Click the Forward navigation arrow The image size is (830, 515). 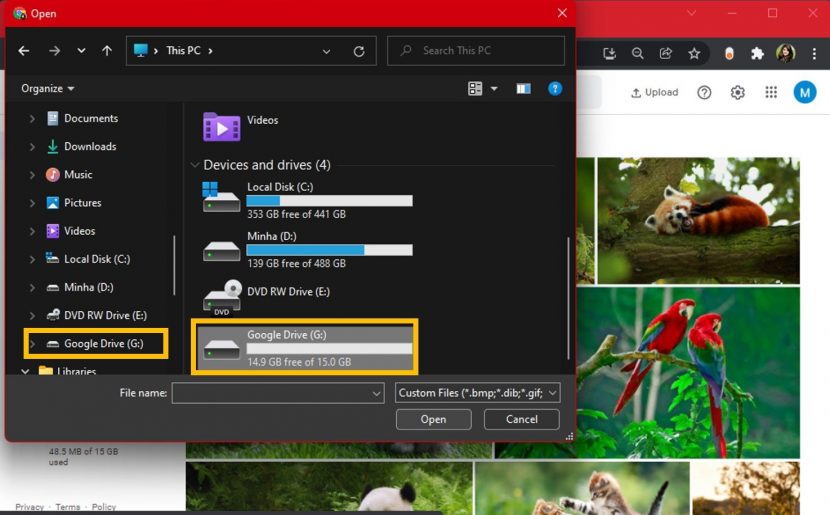point(55,51)
